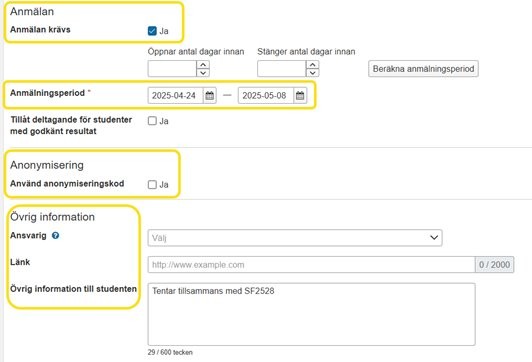Focus the Öppnar antal dagar innan field
Image resolution: width=532 pixels, height=362 pixels.
(172, 69)
